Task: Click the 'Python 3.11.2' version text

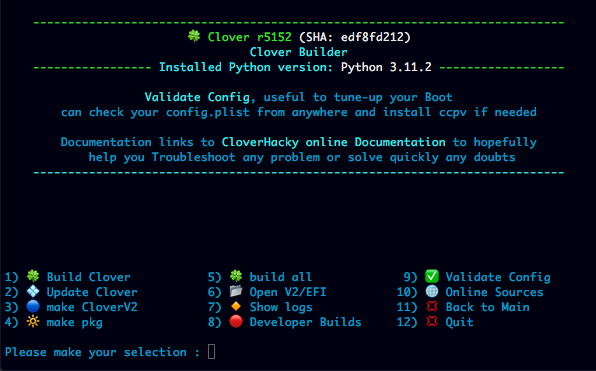Action: pos(386,67)
